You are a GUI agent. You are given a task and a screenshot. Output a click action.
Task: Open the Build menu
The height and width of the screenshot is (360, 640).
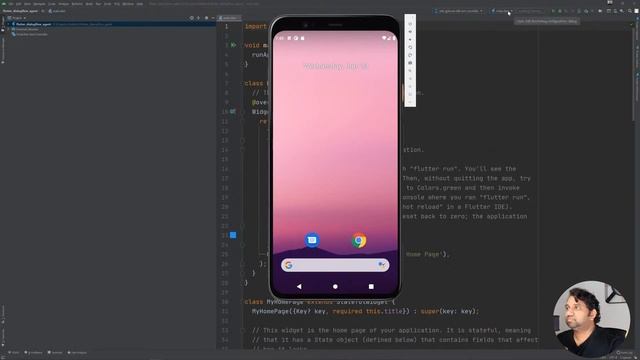89,4
